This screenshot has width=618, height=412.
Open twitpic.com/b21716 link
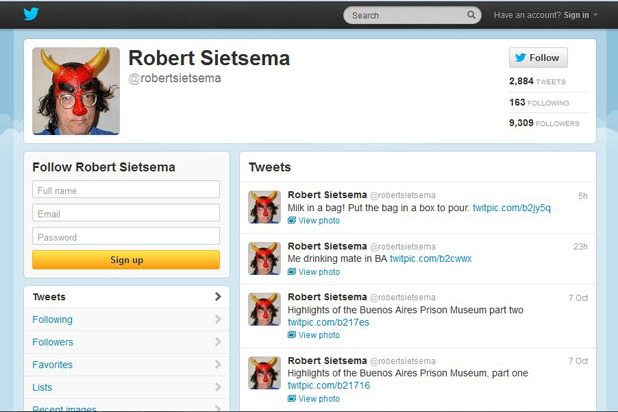329,386
